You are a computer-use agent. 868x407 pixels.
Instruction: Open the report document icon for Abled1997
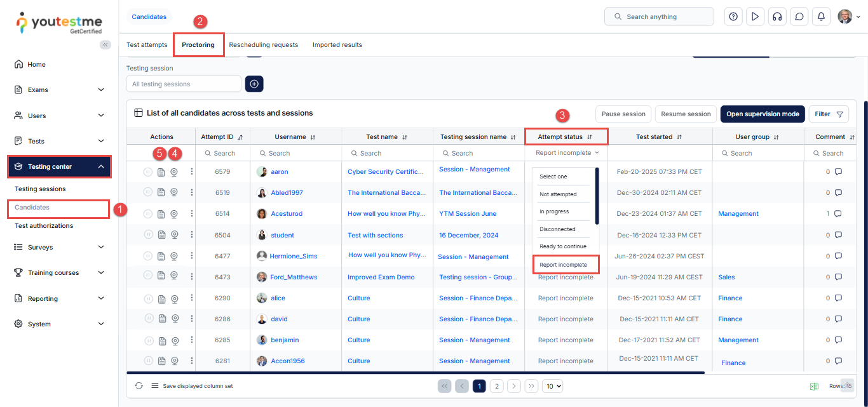[x=161, y=193]
